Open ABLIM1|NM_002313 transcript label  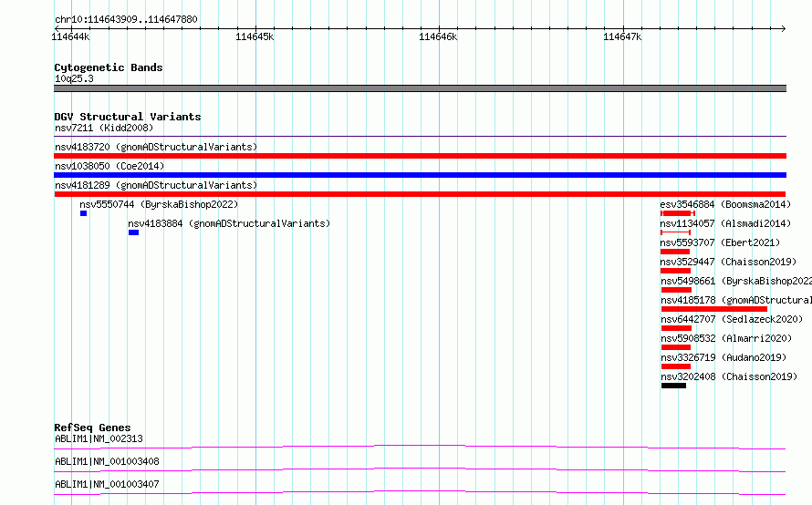click(99, 438)
